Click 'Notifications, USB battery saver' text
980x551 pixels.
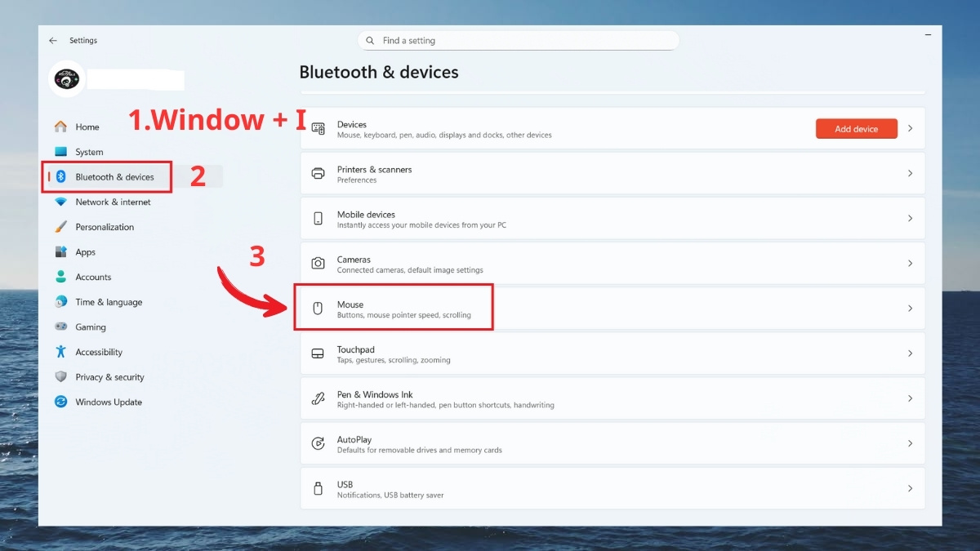390,495
